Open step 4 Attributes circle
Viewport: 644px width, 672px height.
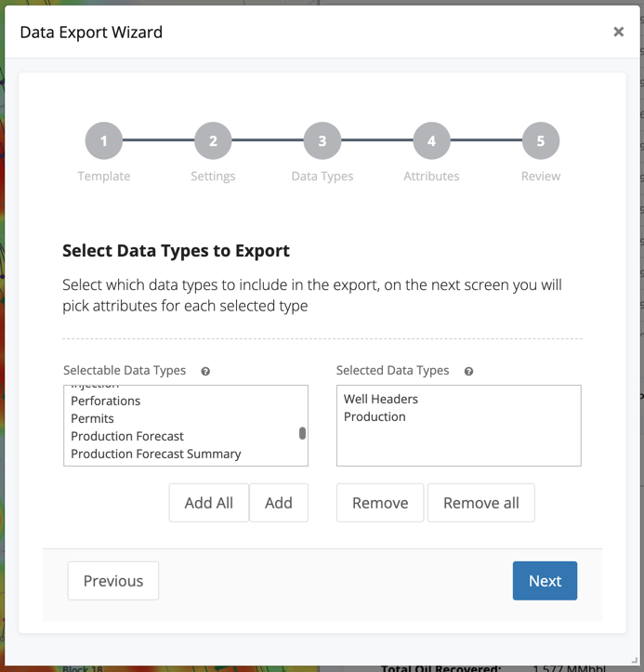pos(431,141)
